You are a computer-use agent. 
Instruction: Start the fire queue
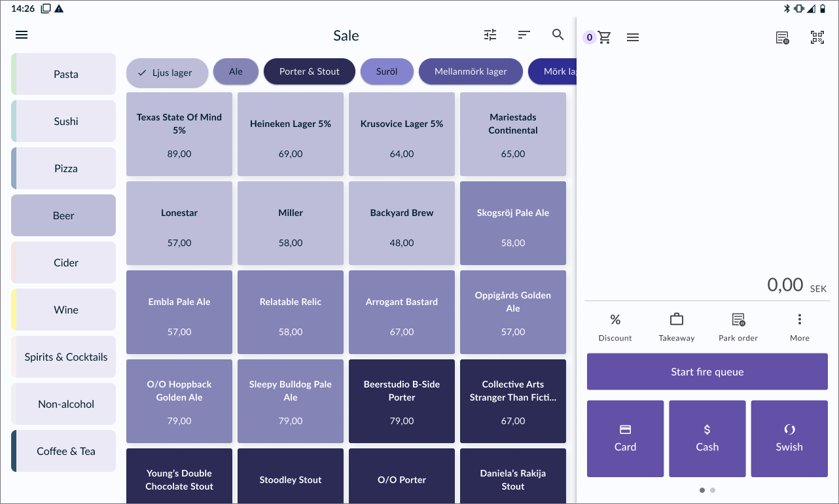707,372
